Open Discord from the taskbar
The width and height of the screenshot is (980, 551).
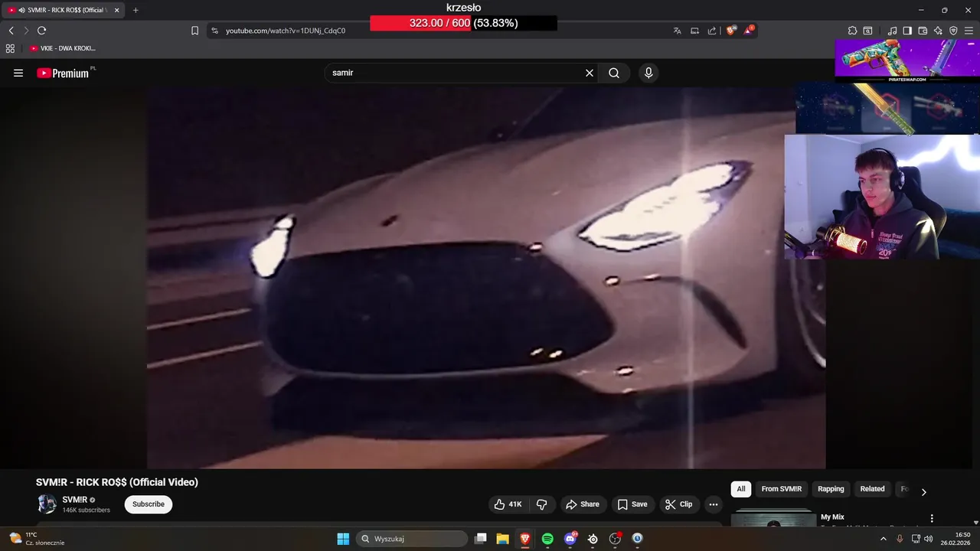570,539
